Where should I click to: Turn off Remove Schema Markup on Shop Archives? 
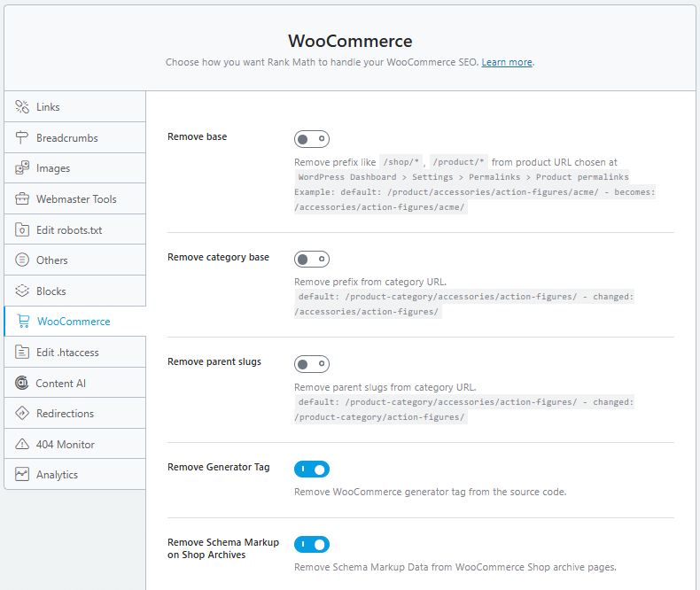[312, 544]
